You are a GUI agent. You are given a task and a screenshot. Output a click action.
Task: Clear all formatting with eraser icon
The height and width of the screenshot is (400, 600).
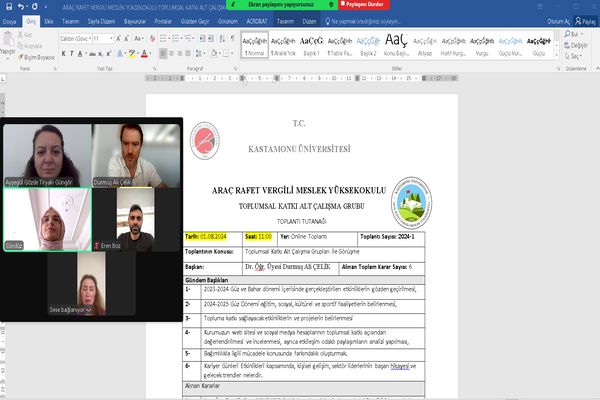tap(153, 39)
